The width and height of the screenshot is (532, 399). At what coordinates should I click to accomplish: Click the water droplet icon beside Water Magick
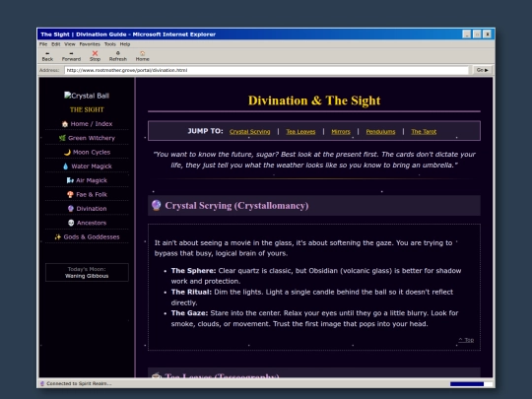pos(65,166)
